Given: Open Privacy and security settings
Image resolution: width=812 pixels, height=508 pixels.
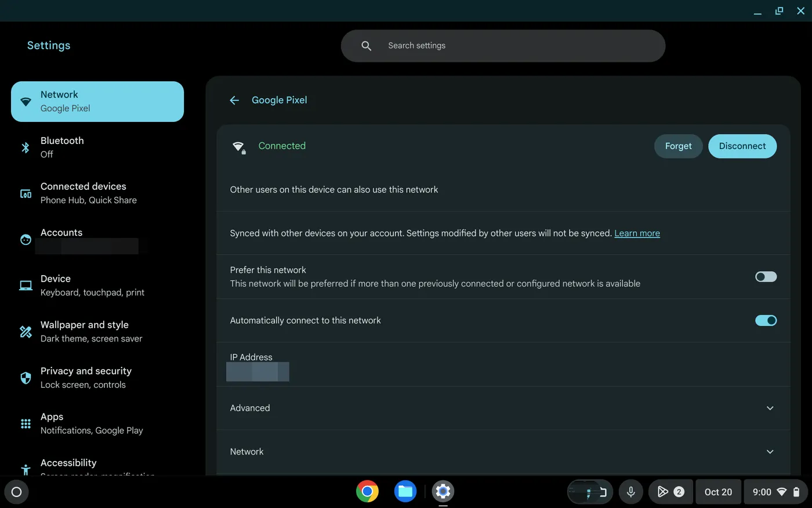Looking at the screenshot, I should [x=97, y=378].
